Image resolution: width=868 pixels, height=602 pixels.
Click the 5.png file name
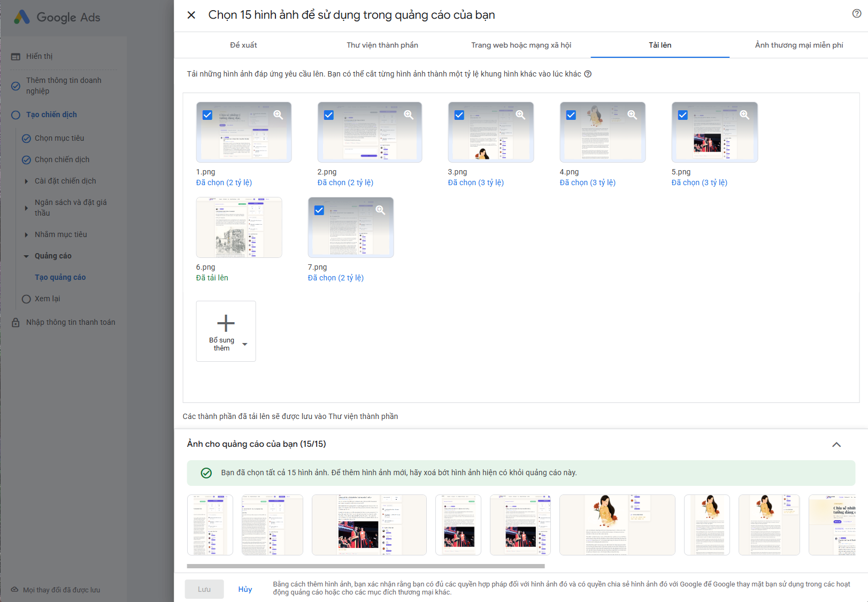tap(681, 172)
